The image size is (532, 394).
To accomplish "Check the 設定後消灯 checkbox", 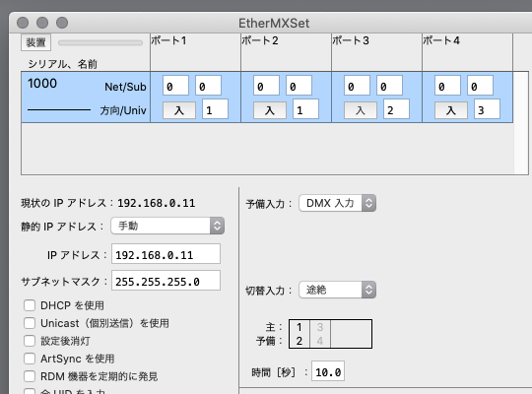I will tap(30, 341).
